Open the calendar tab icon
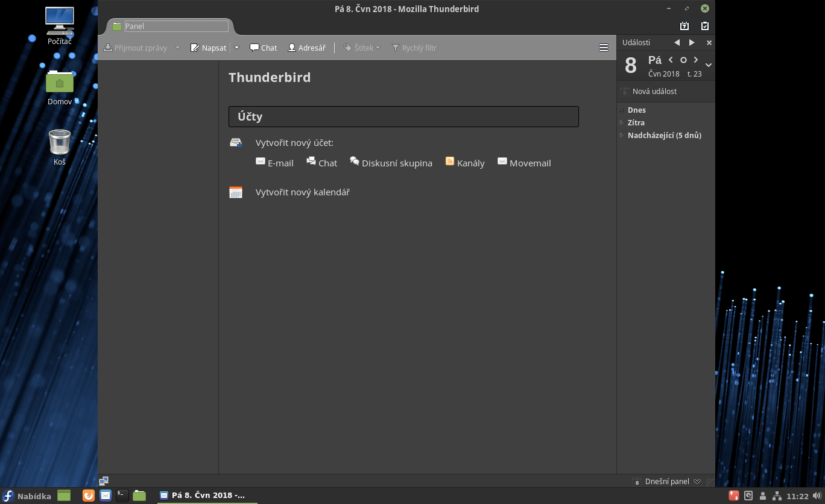Screen dimensions: 825x504 click(684, 26)
